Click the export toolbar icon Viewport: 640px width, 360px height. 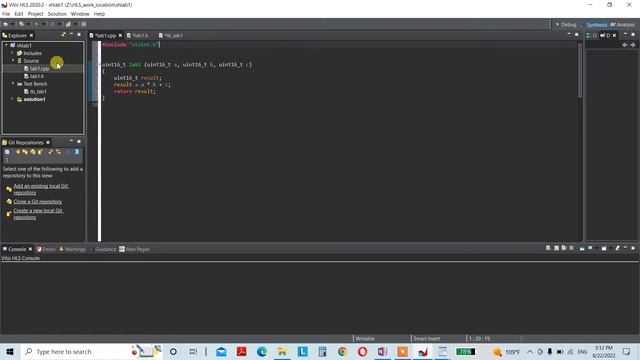click(52, 24)
